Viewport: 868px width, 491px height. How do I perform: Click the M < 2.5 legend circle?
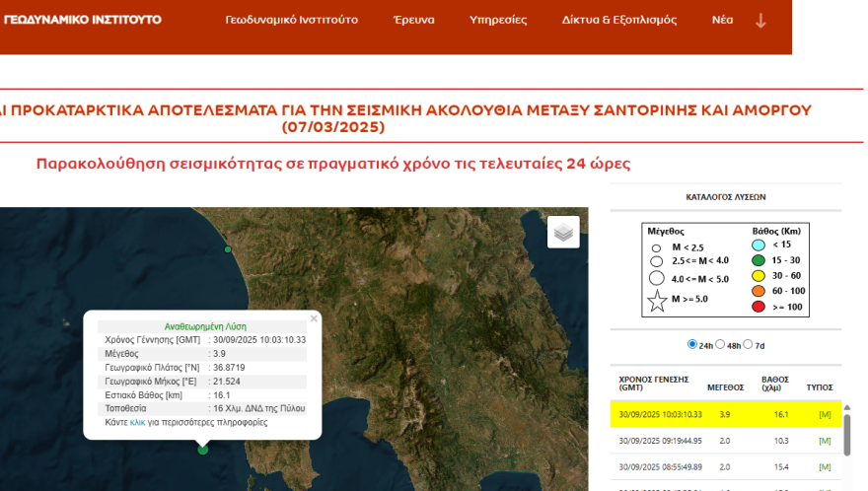tap(656, 248)
